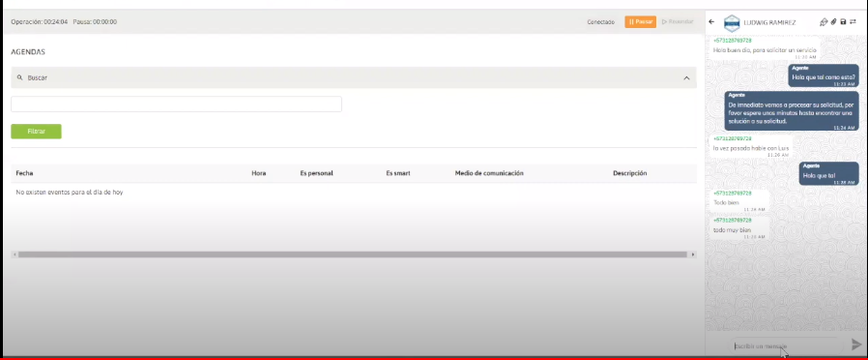Click the 'Es personal' column header
Image resolution: width=868 pixels, height=360 pixels.
[317, 173]
